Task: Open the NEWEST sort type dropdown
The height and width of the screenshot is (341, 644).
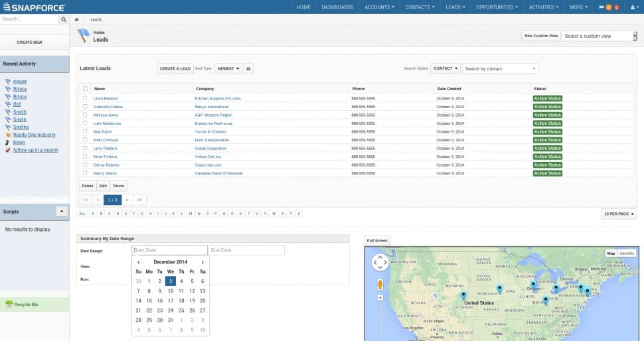Action: click(x=228, y=68)
